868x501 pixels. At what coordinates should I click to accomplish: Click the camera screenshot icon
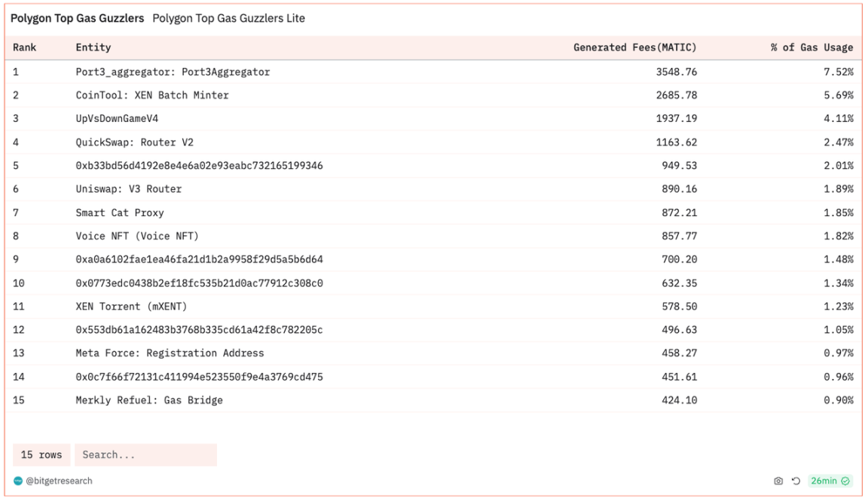778,481
